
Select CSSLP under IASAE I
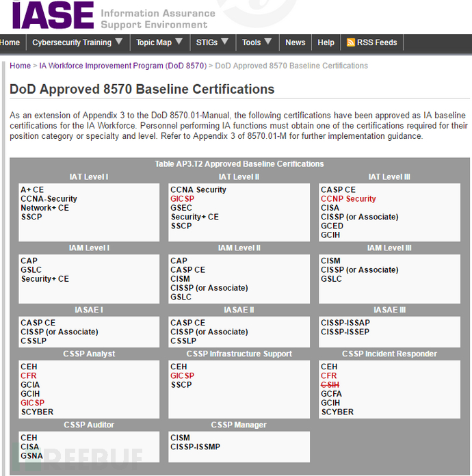point(34,341)
